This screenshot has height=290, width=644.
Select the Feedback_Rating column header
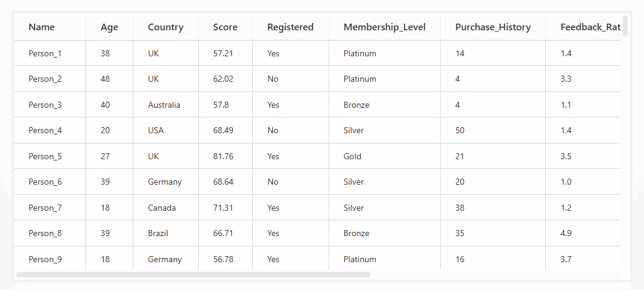click(583, 27)
